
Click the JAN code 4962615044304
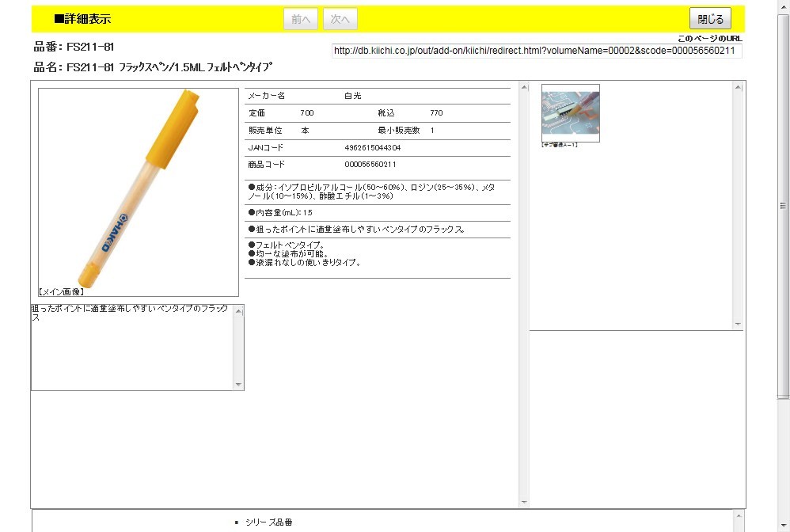[372, 147]
